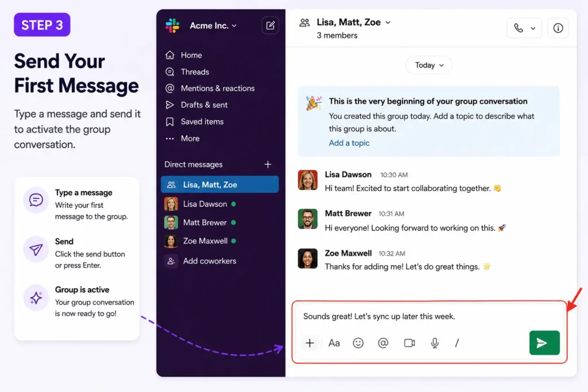Click the 10:32 AM message timestamp

tap(392, 254)
